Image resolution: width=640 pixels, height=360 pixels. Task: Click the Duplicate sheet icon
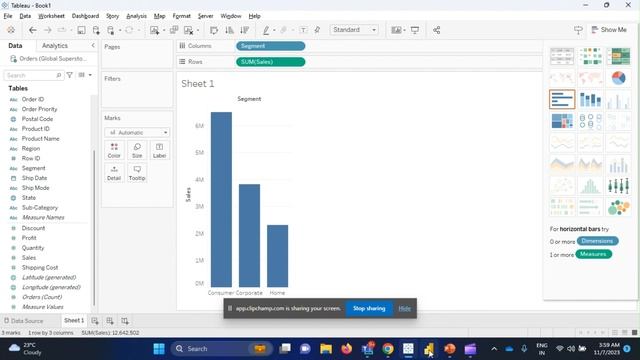coord(174,30)
